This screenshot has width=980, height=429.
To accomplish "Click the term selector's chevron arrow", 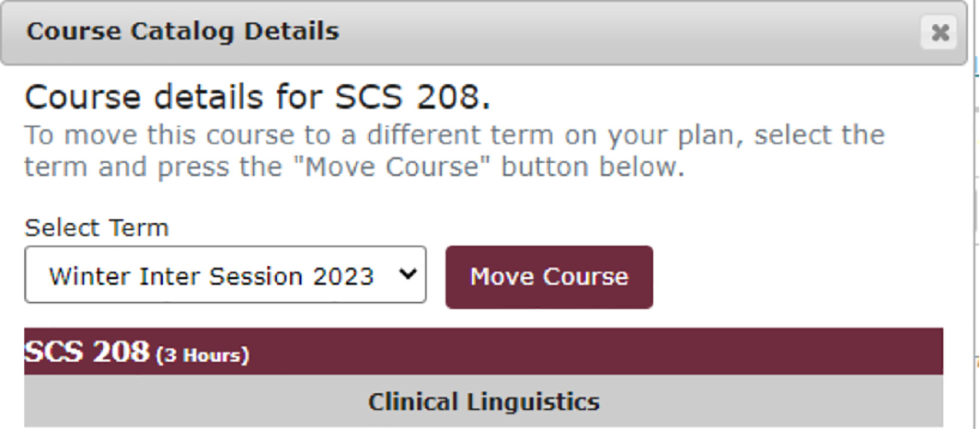I will click(x=408, y=275).
